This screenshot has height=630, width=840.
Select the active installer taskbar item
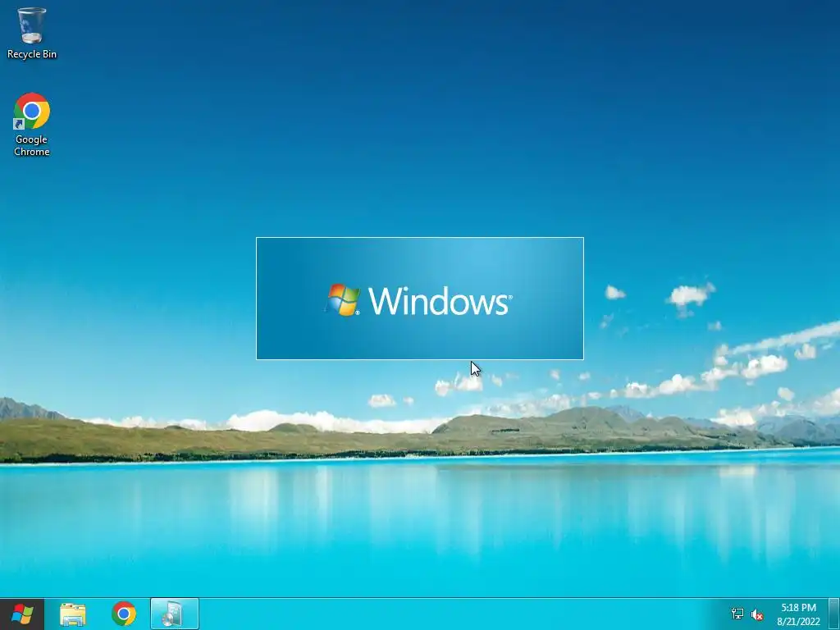point(175,614)
